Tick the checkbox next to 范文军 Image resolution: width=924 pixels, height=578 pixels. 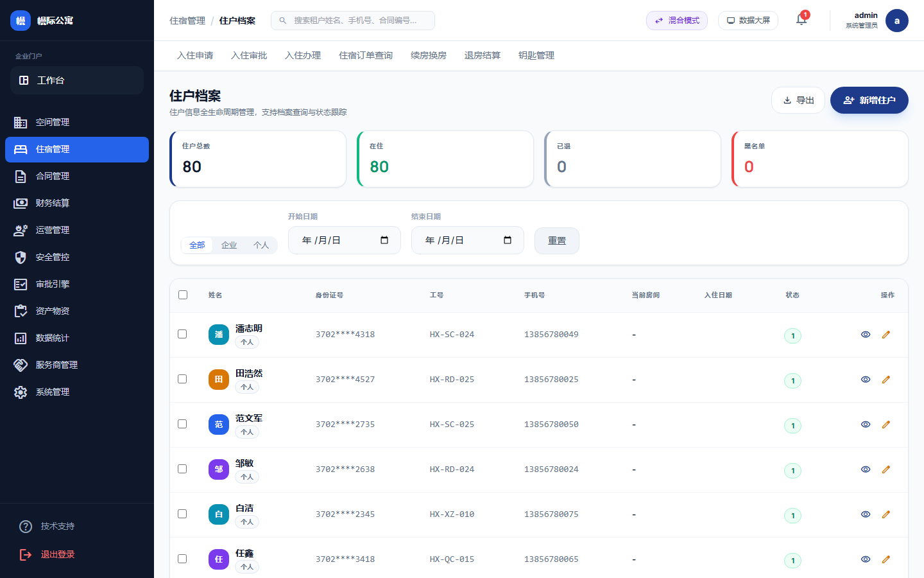coord(182,424)
